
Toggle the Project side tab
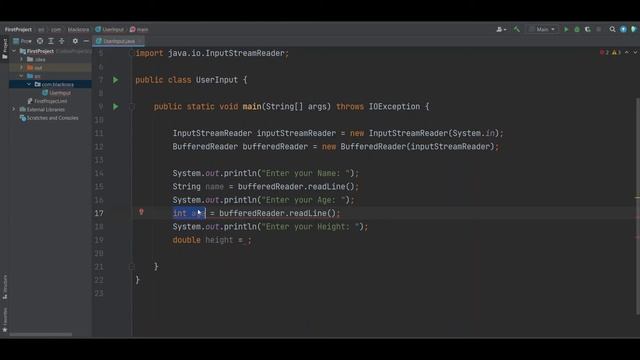(x=5, y=49)
